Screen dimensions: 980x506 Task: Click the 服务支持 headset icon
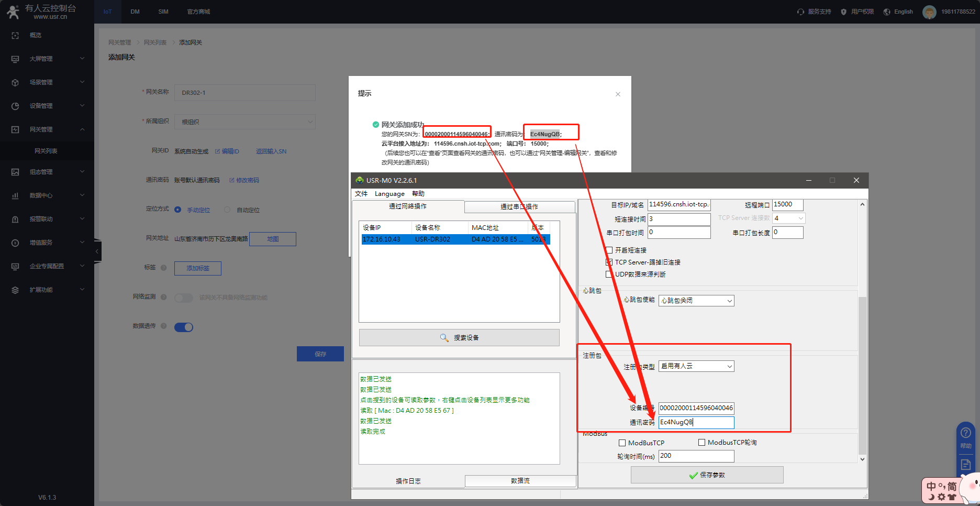point(800,12)
